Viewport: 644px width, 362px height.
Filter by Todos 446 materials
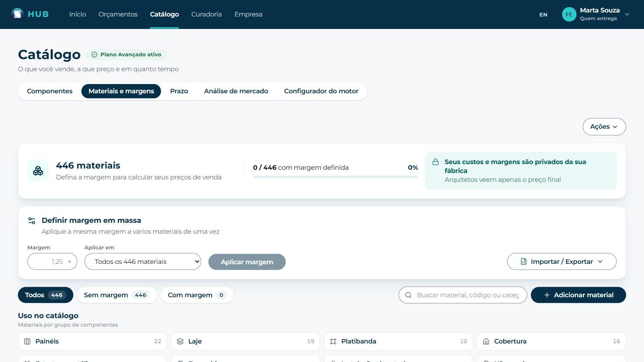[x=45, y=295]
